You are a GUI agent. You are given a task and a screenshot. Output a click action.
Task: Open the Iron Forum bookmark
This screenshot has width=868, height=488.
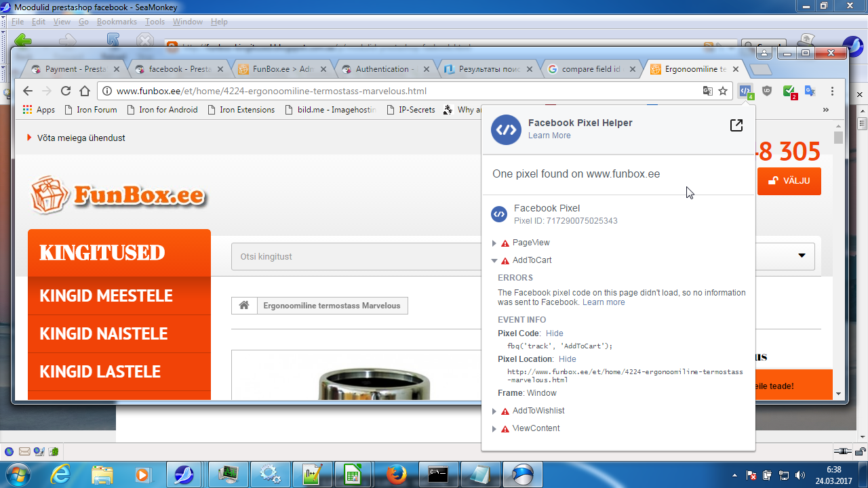(x=91, y=110)
